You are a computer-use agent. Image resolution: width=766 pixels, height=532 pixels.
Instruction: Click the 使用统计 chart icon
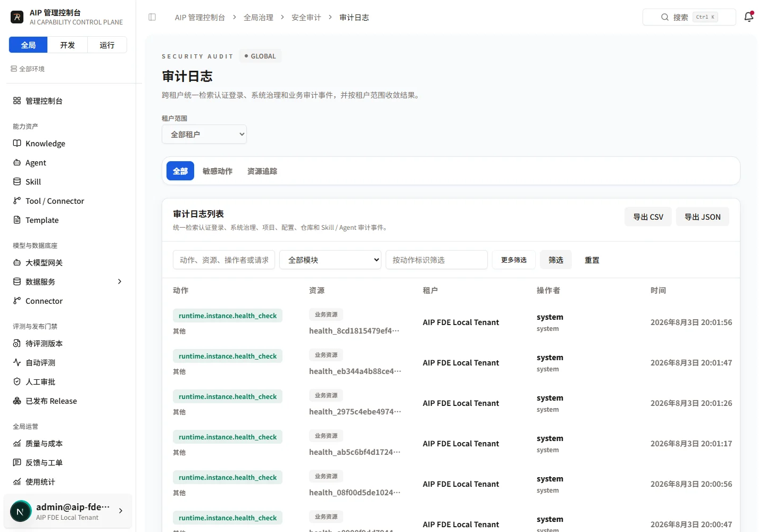[x=17, y=481]
